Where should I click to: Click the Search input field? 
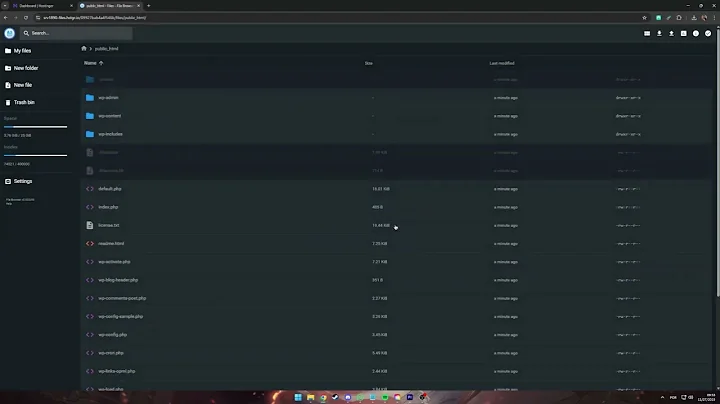click(x=76, y=33)
